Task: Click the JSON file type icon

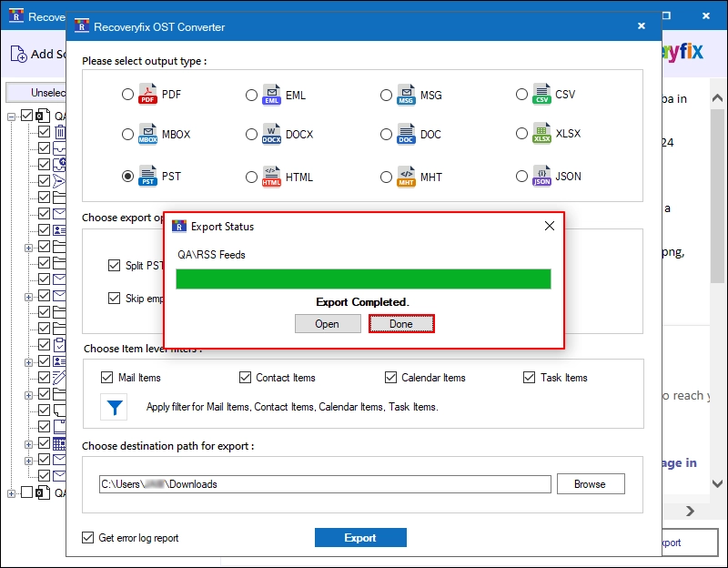Action: point(541,176)
